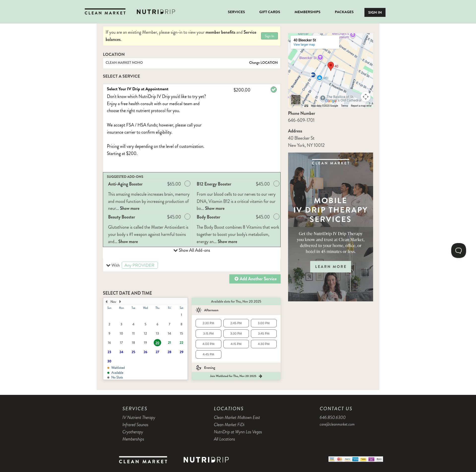Click Report a map error link
The width and height of the screenshot is (476, 472).
tap(361, 106)
